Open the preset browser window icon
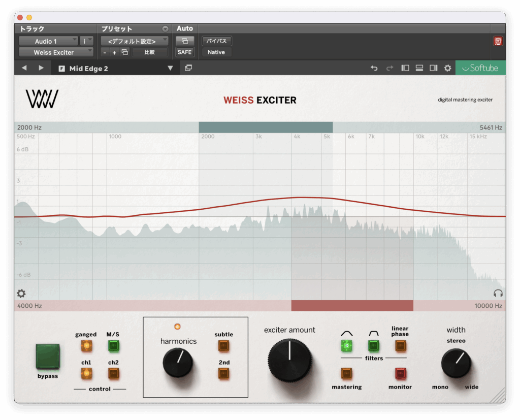This screenshot has width=520, height=420. (188, 68)
